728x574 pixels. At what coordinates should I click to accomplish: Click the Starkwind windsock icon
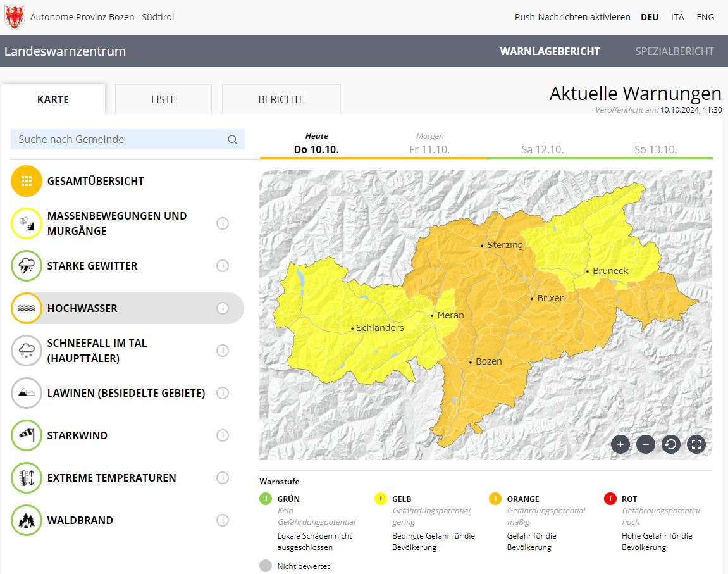pyautogui.click(x=27, y=435)
